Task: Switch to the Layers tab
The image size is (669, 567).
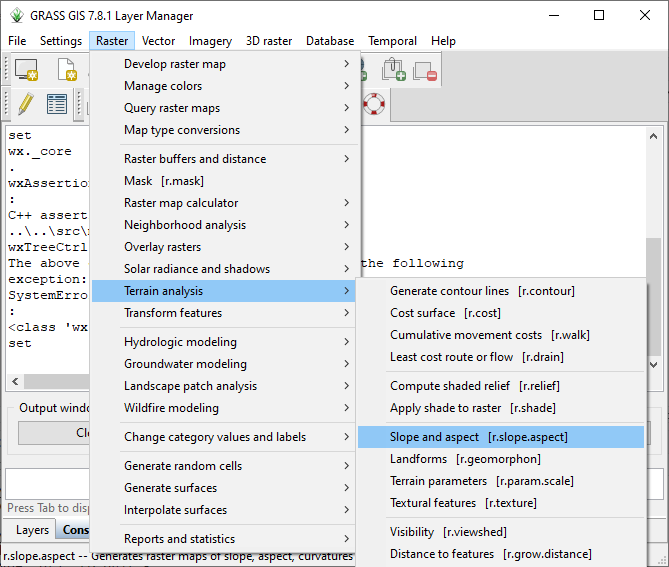Action: coord(32,530)
